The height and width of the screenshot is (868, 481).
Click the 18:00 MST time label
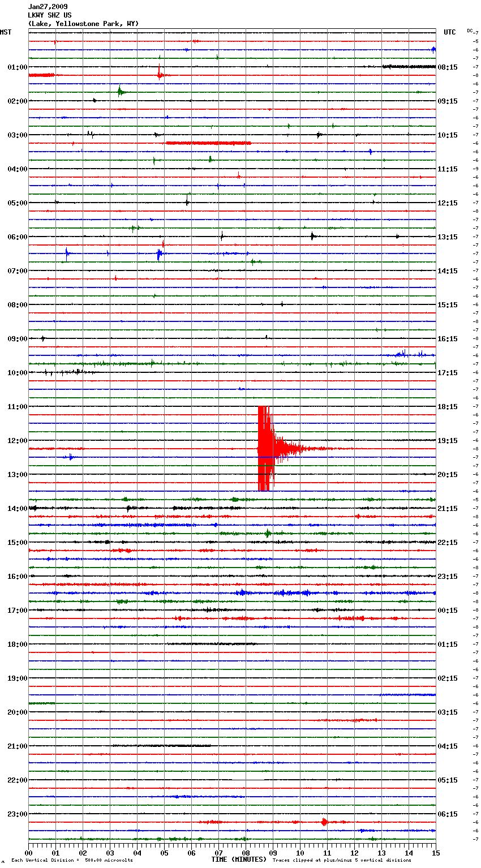coord(17,644)
